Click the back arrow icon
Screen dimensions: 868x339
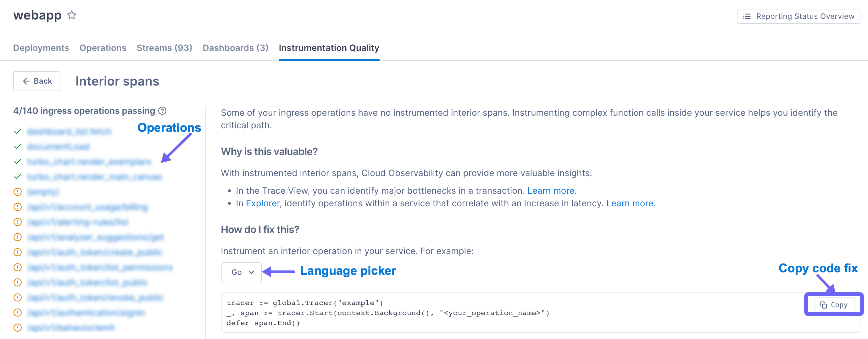(x=26, y=81)
